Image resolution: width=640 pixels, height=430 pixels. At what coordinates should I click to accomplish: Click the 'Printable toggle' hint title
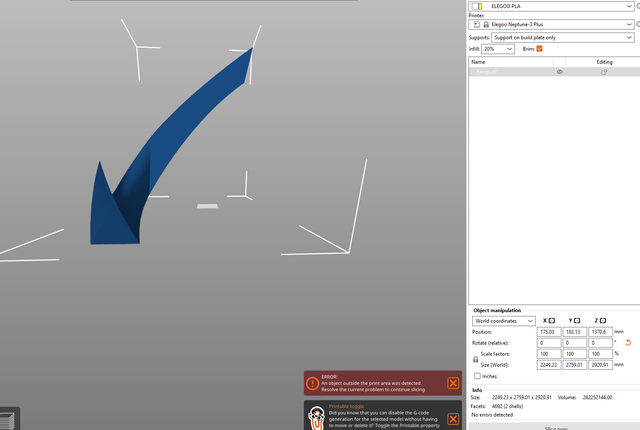tap(346, 406)
